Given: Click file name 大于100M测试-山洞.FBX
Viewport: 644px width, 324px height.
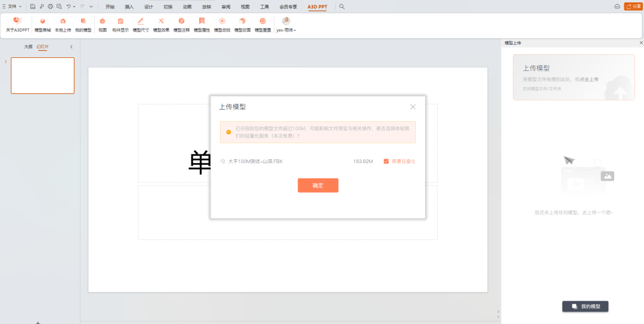Looking at the screenshot, I should tap(255, 161).
